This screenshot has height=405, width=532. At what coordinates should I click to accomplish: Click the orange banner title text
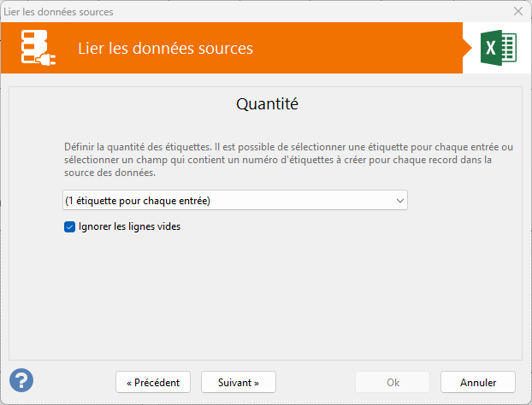coord(165,49)
